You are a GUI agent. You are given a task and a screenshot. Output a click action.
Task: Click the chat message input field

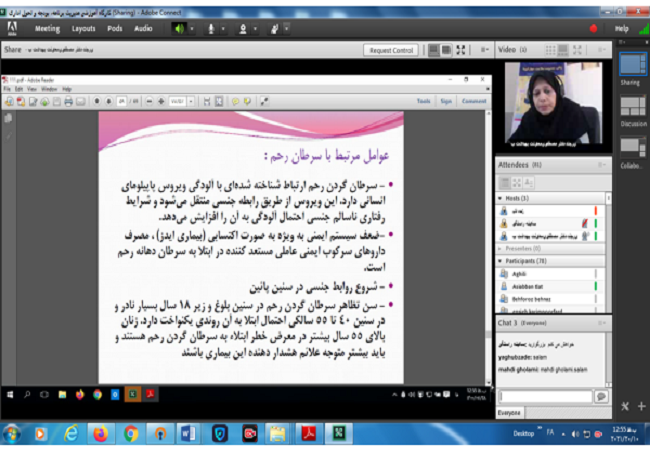coord(545,396)
